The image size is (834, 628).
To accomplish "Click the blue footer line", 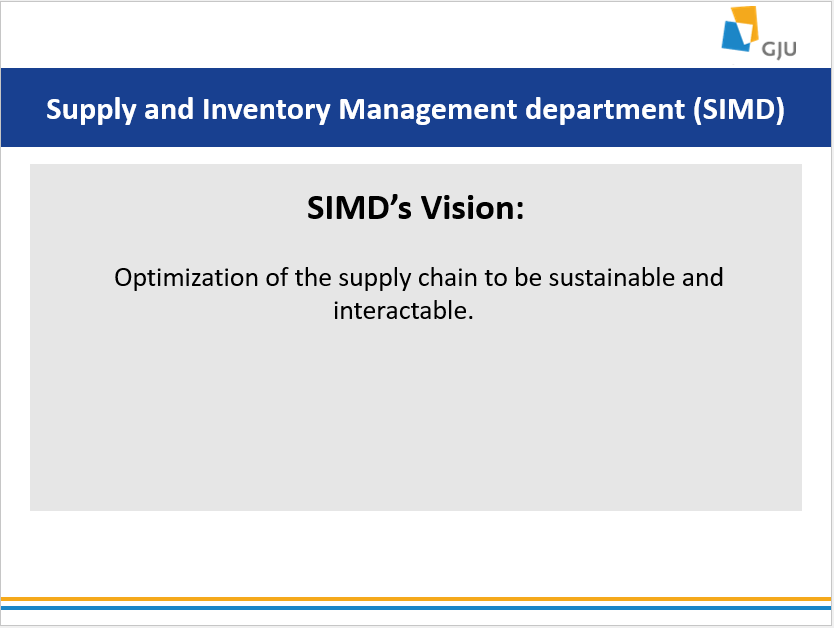I will [x=416, y=607].
